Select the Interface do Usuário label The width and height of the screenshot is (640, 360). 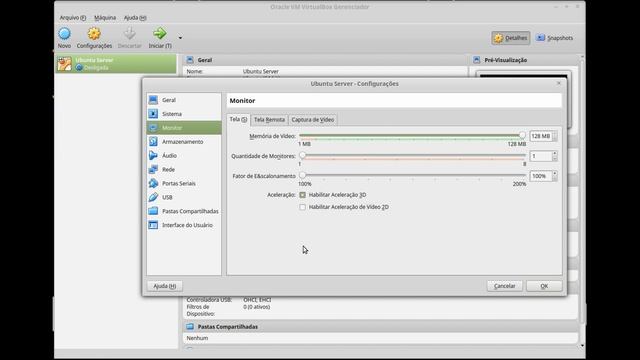187,225
